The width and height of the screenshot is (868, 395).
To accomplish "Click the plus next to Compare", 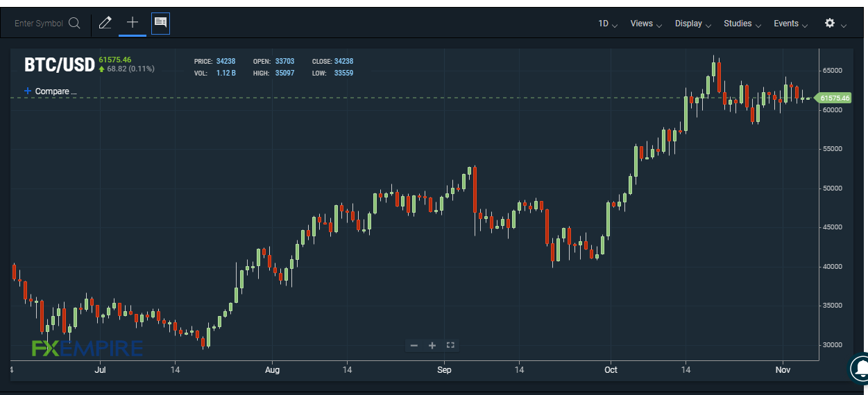I will pos(28,91).
